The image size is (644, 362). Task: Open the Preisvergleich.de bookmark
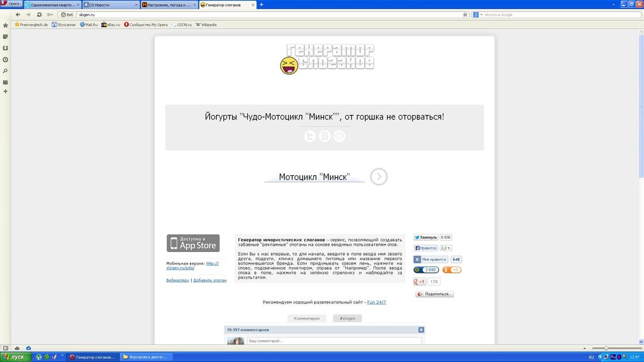coord(31,25)
